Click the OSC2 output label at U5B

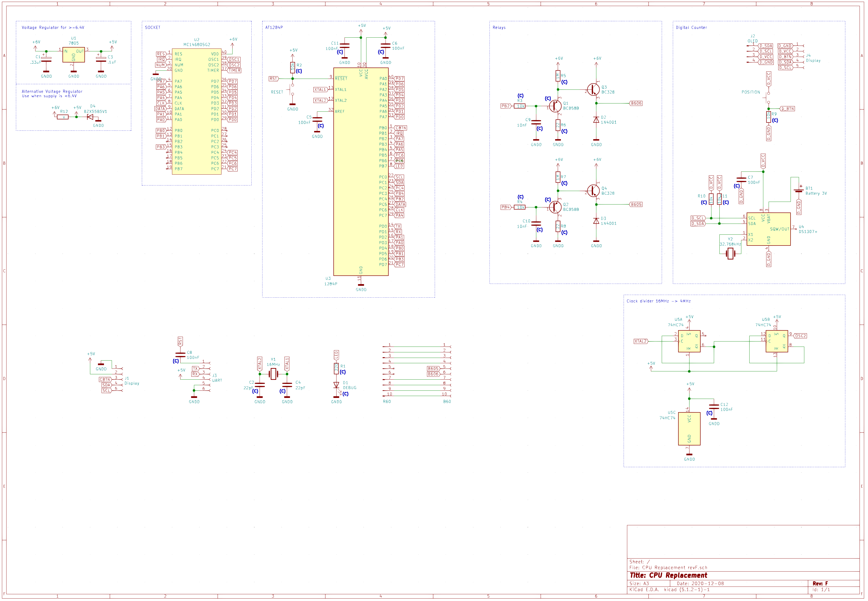800,336
